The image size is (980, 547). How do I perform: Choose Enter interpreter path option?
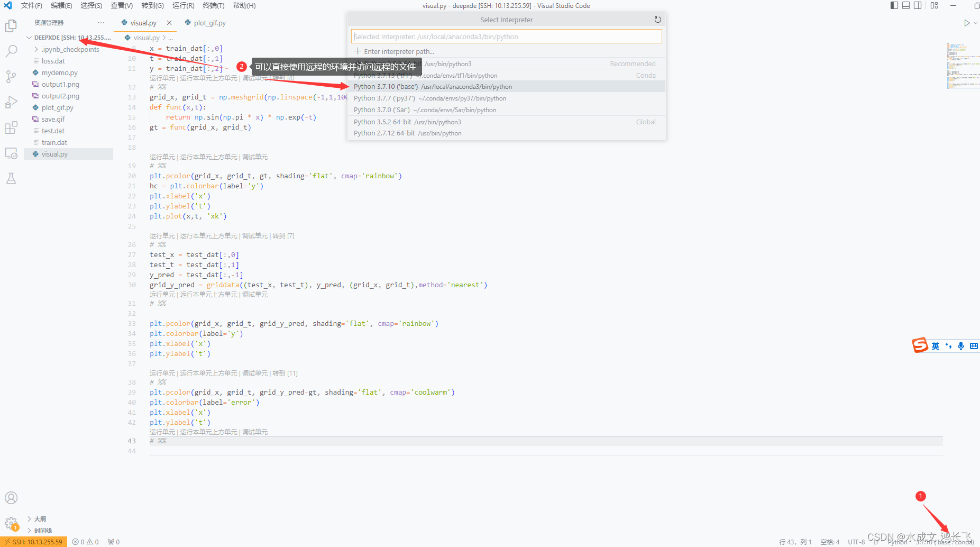pyautogui.click(x=506, y=51)
